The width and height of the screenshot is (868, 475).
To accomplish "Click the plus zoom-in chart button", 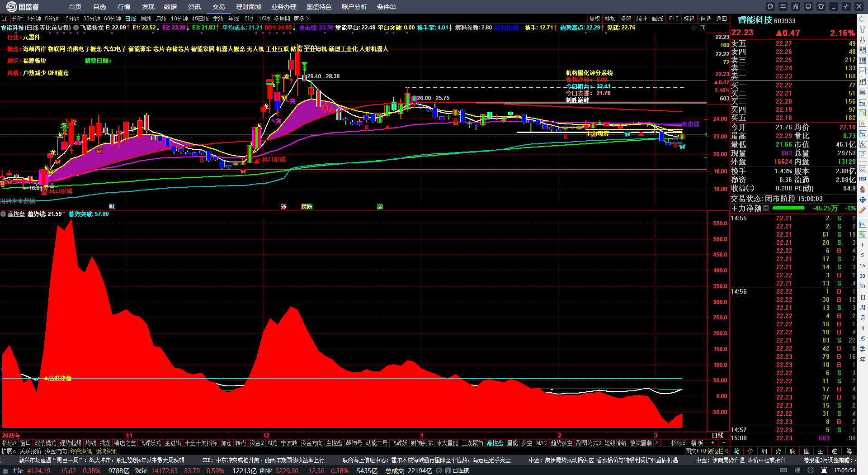I will [713, 443].
